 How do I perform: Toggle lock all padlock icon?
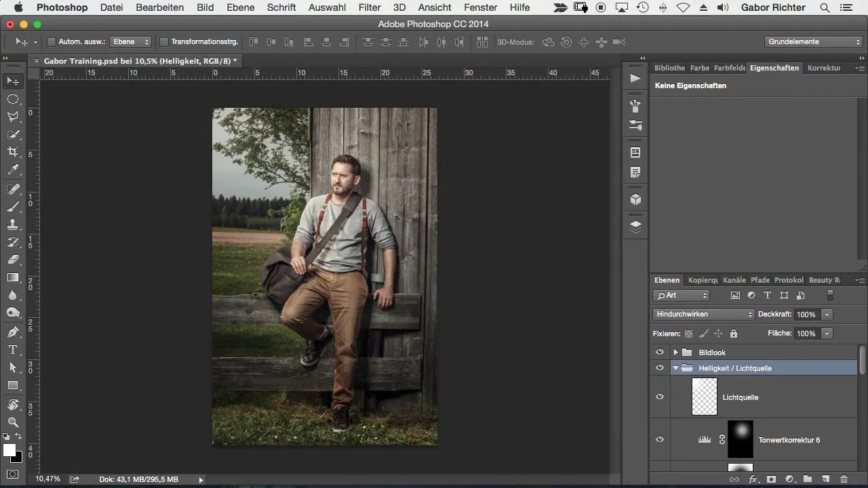733,333
